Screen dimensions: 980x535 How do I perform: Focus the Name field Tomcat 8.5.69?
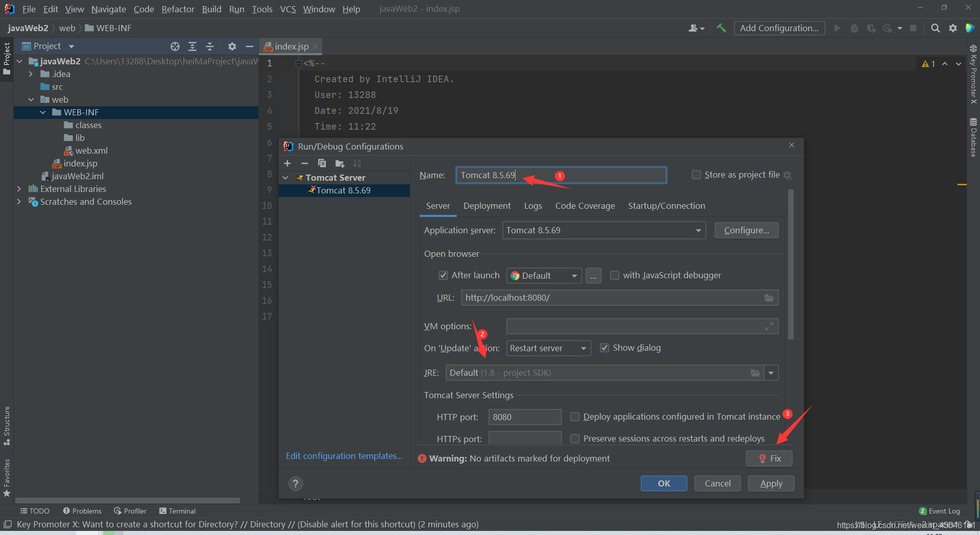tap(561, 175)
